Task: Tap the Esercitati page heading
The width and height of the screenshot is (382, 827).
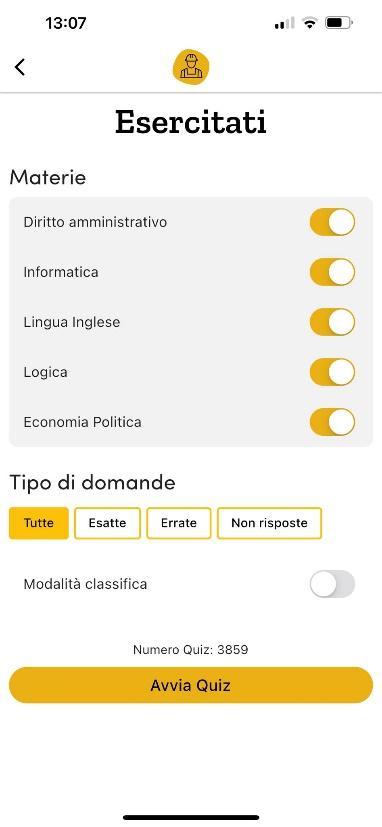Action: click(191, 122)
